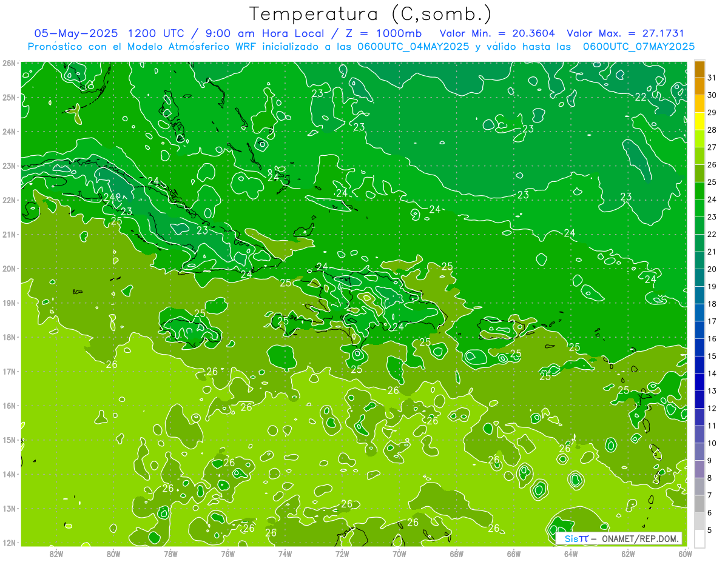The height and width of the screenshot is (562, 728).
Task: Click the color bar label 14
Action: (x=712, y=373)
